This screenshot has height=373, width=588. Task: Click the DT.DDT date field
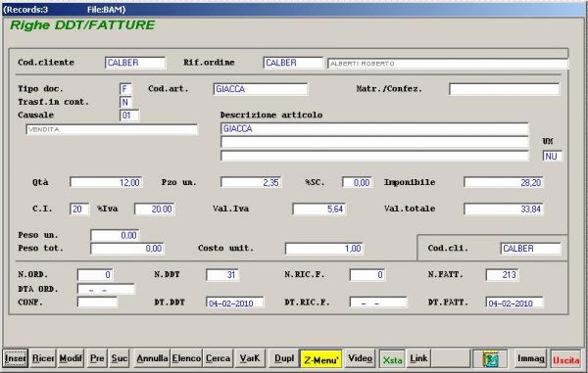(x=235, y=303)
